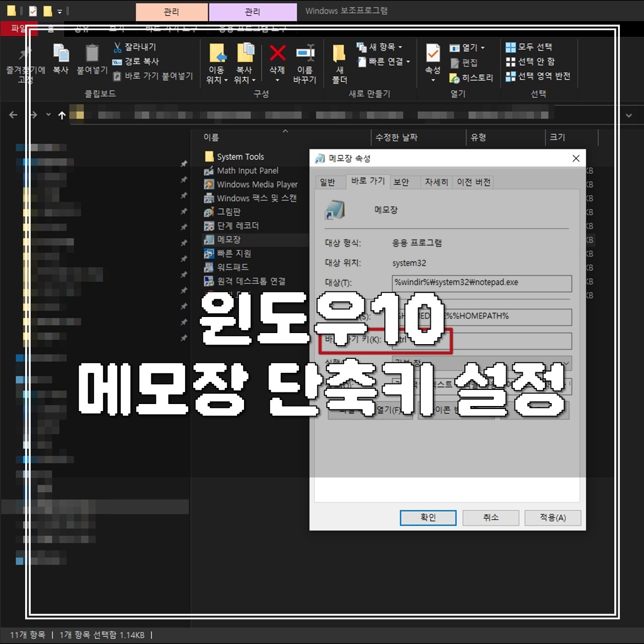Sort by 이름 column header
This screenshot has height=644, width=644.
point(211,137)
